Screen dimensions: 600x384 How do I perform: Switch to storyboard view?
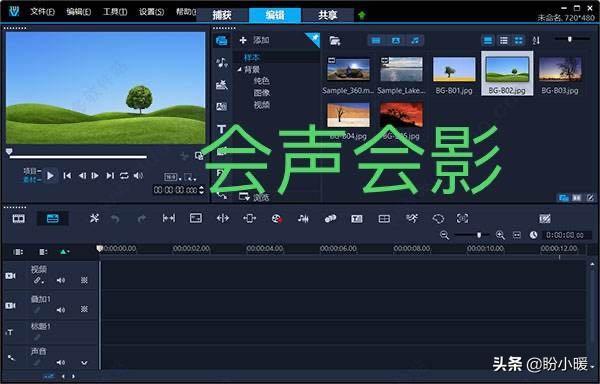click(18, 219)
